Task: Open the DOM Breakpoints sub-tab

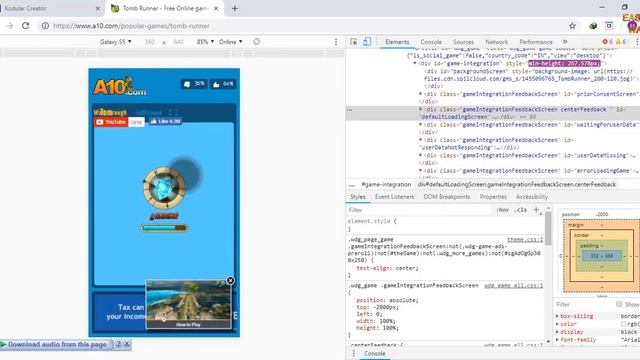Action: (447, 197)
